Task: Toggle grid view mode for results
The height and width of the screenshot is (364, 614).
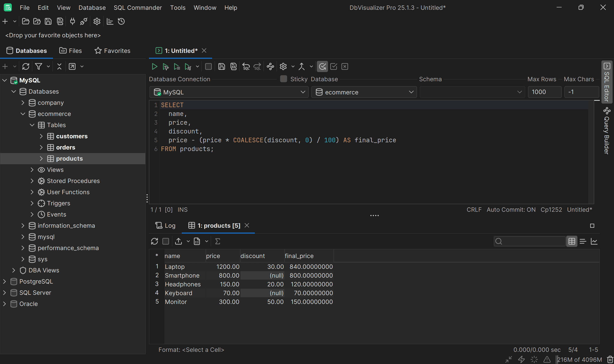Action: [572, 241]
